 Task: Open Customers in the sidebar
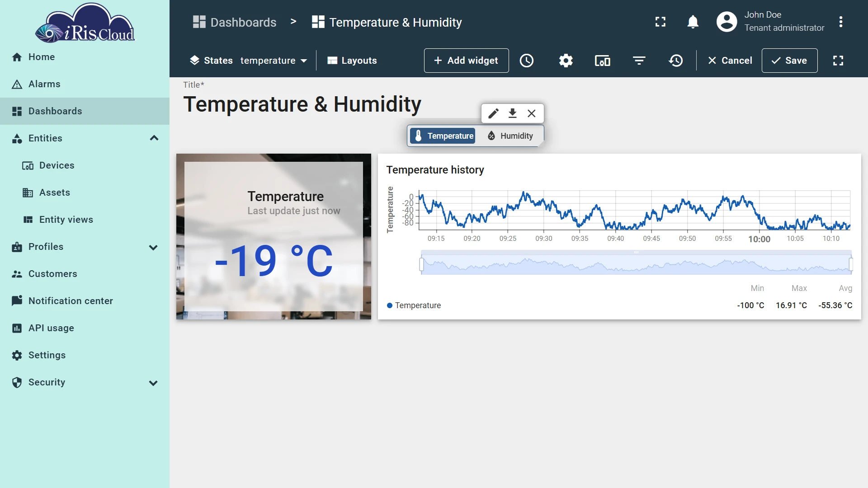85,274
